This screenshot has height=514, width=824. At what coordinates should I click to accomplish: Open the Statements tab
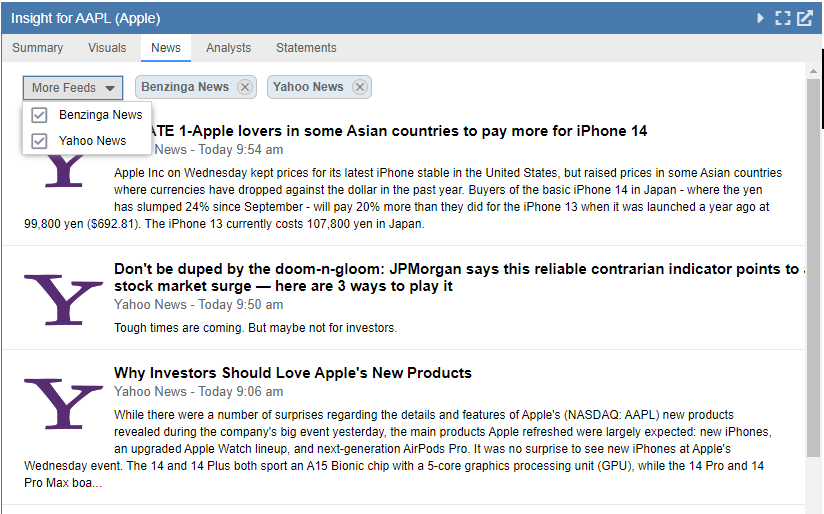coord(306,48)
